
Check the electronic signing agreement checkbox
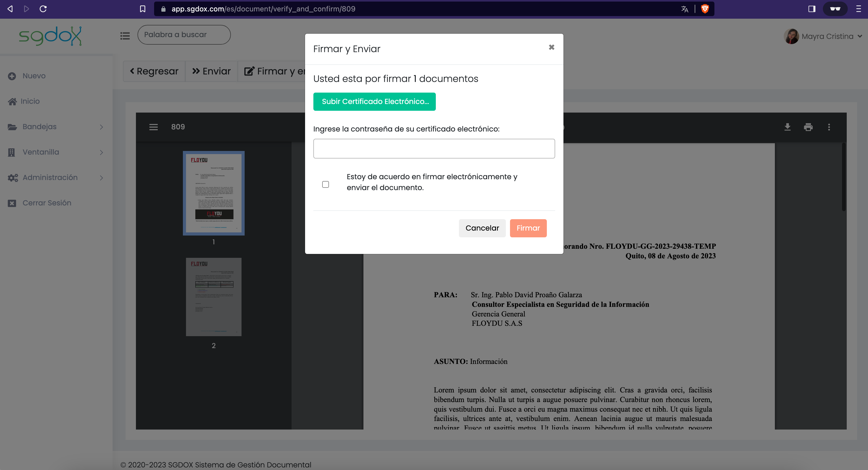pos(325,184)
